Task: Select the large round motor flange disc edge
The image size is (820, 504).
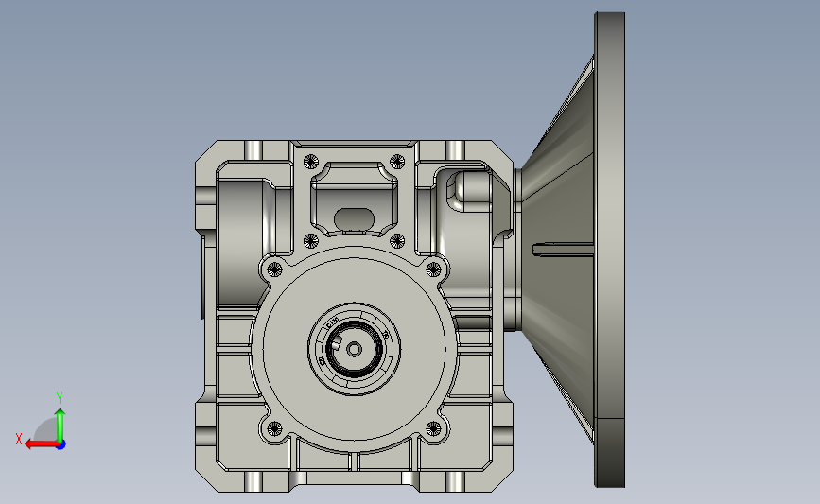Action: (x=610, y=250)
